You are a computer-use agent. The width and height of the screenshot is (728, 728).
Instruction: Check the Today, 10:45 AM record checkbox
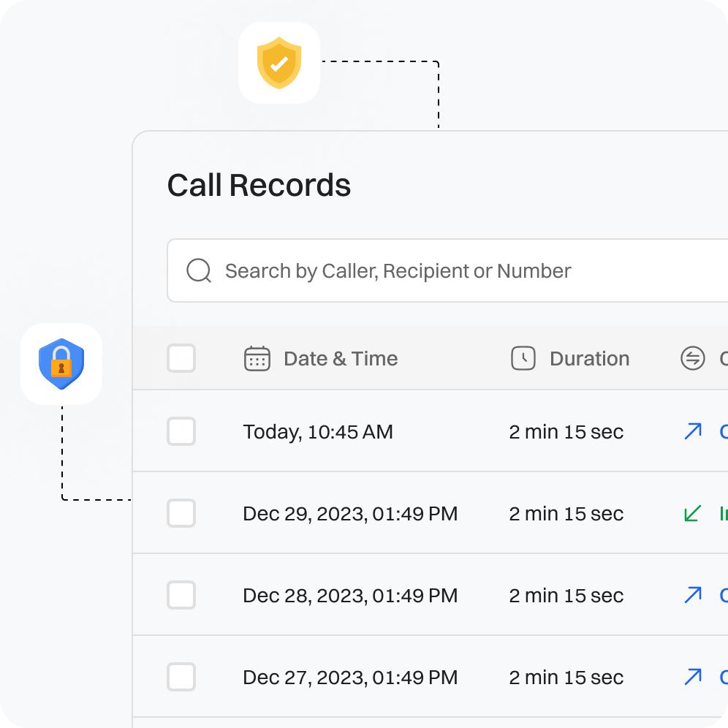point(181,431)
